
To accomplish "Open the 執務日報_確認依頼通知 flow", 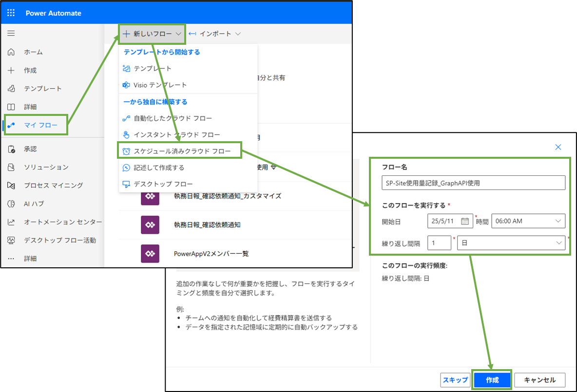I will [x=207, y=224].
